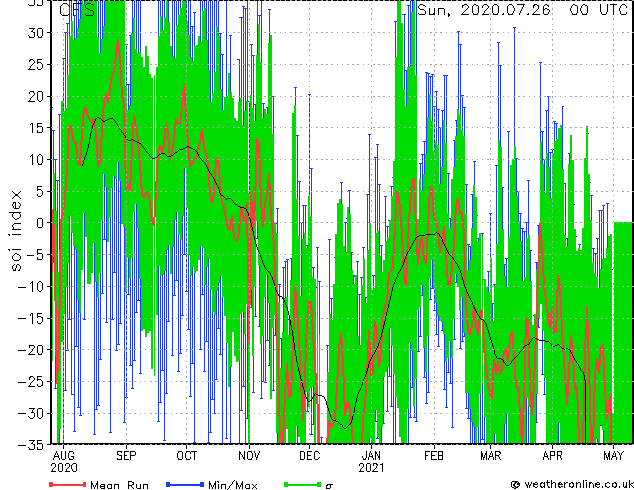Click the AUG 2020 x-axis label
The width and height of the screenshot is (634, 490).
(64, 462)
